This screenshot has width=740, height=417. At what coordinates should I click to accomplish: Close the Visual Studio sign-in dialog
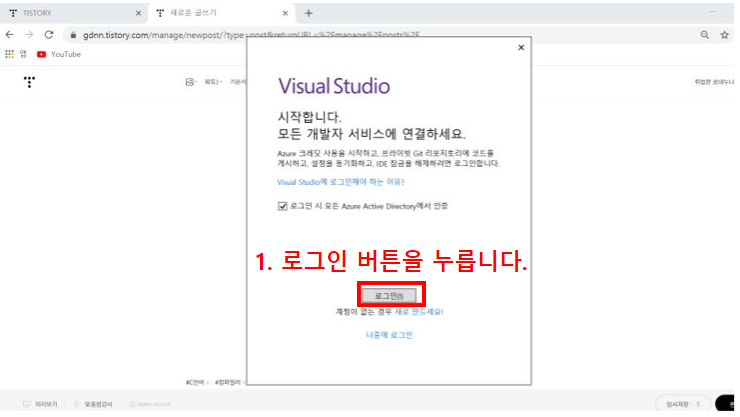521,47
